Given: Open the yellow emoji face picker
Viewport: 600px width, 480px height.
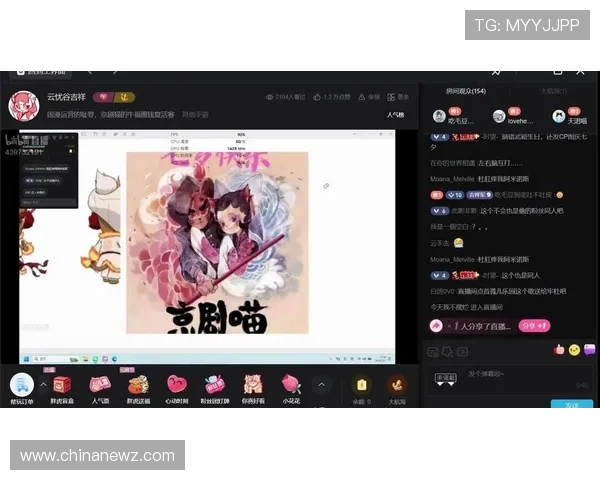Looking at the screenshot, I should (x=574, y=349).
